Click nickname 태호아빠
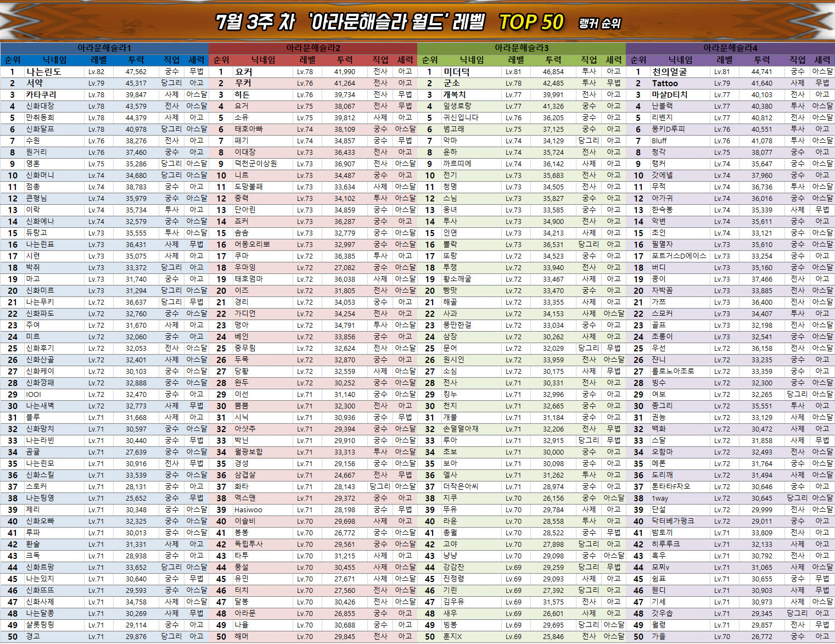 249,129
